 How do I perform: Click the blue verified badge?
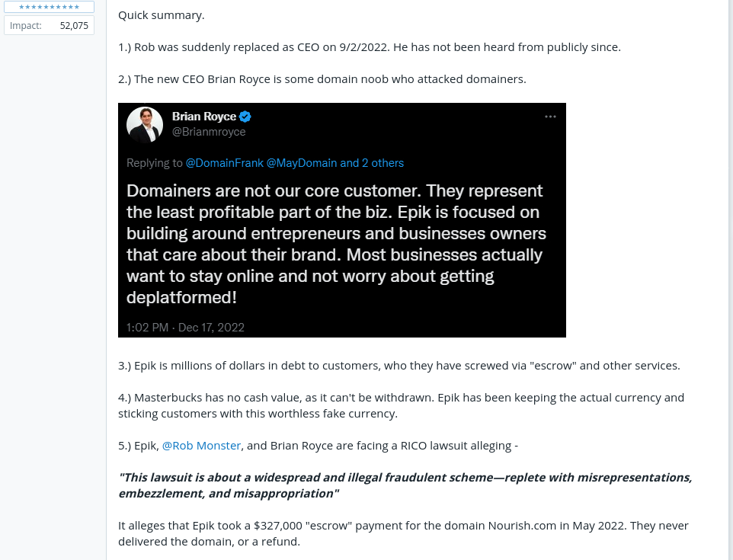pyautogui.click(x=245, y=117)
